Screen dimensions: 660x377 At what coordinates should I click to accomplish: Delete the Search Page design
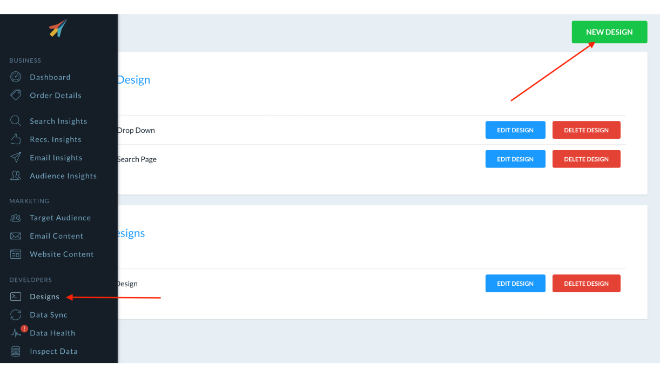[586, 159]
